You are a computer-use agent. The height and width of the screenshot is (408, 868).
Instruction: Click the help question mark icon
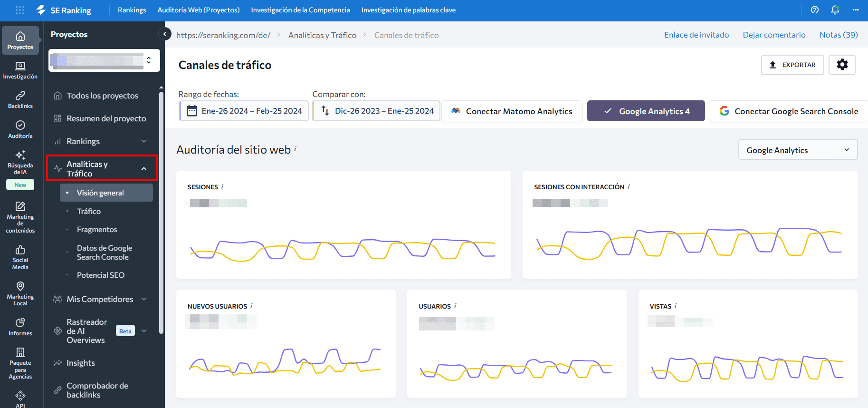(814, 10)
